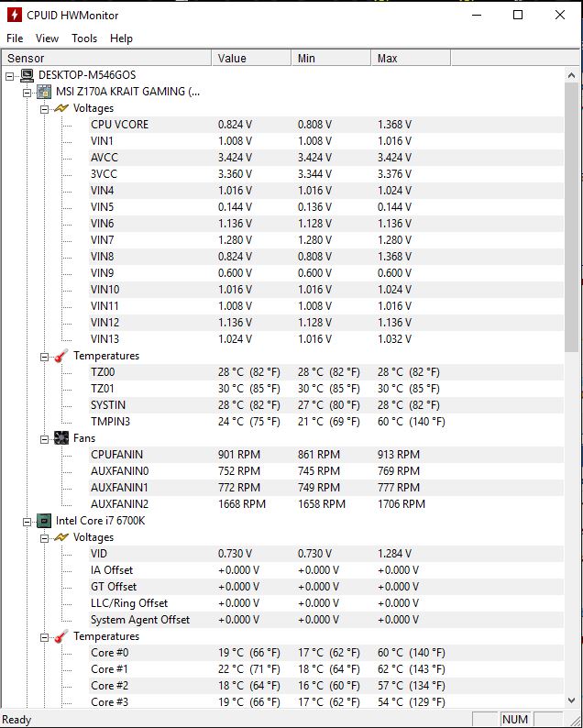Viewport: 583px width, 728px height.
Task: Maximize the HWMonitor window
Action: [518, 15]
